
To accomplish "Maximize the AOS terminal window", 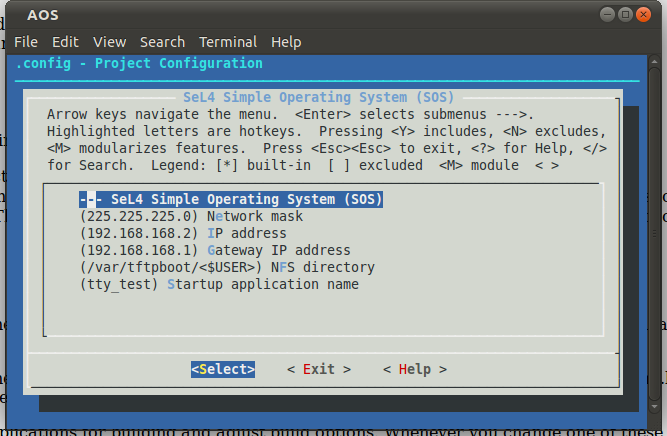I will 629,15.
